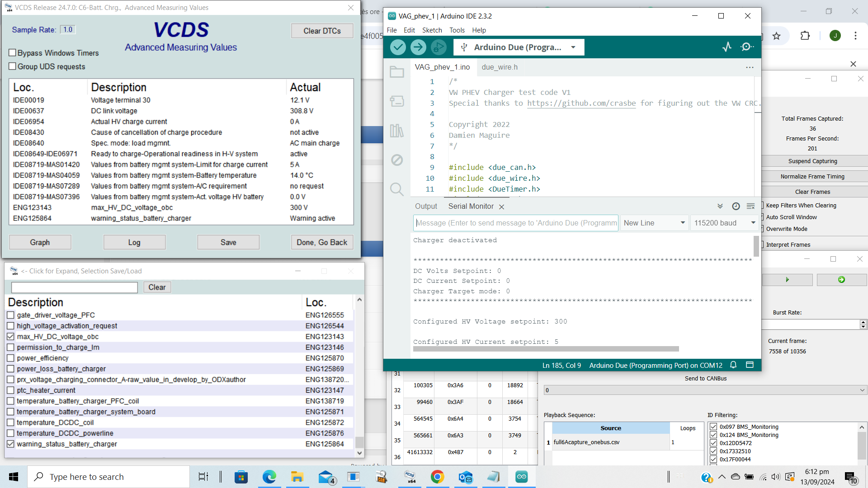
Task: Tick the ptc_heater_current checkbox
Action: click(11, 390)
